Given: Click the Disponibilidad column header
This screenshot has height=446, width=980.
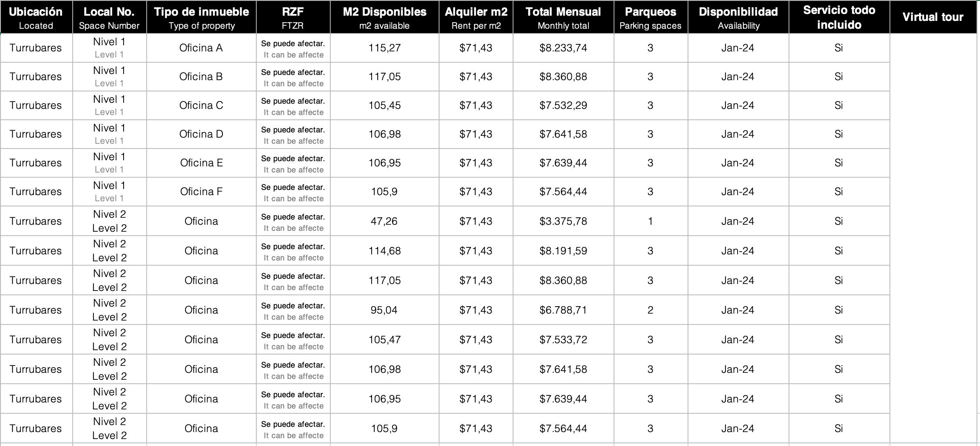Looking at the screenshot, I should coord(738,17).
